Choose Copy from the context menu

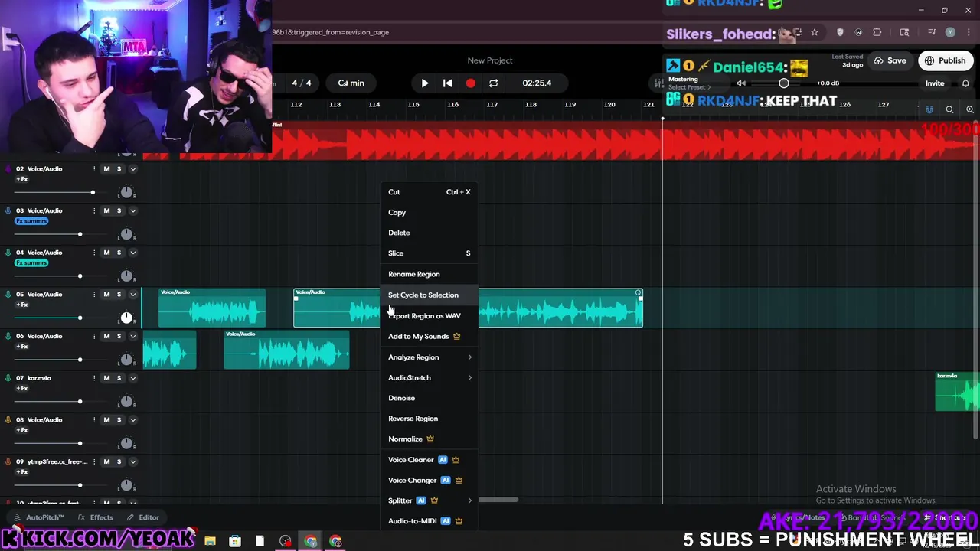point(430,212)
